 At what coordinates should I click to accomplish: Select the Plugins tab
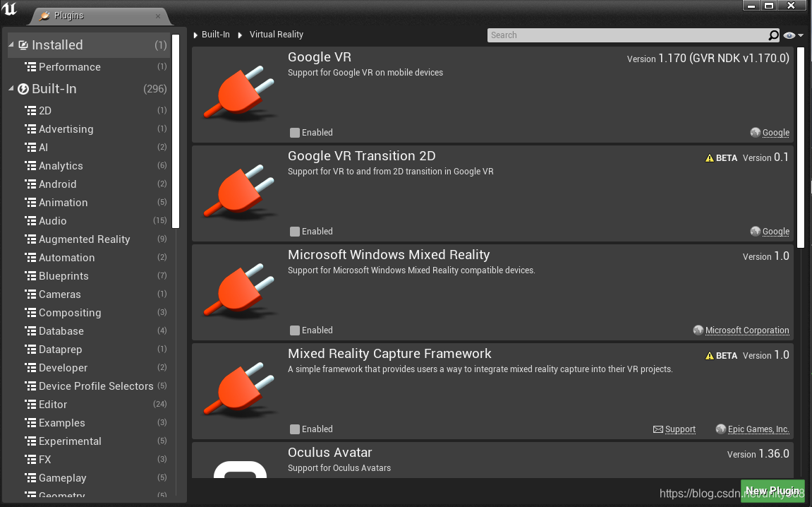tap(99, 16)
